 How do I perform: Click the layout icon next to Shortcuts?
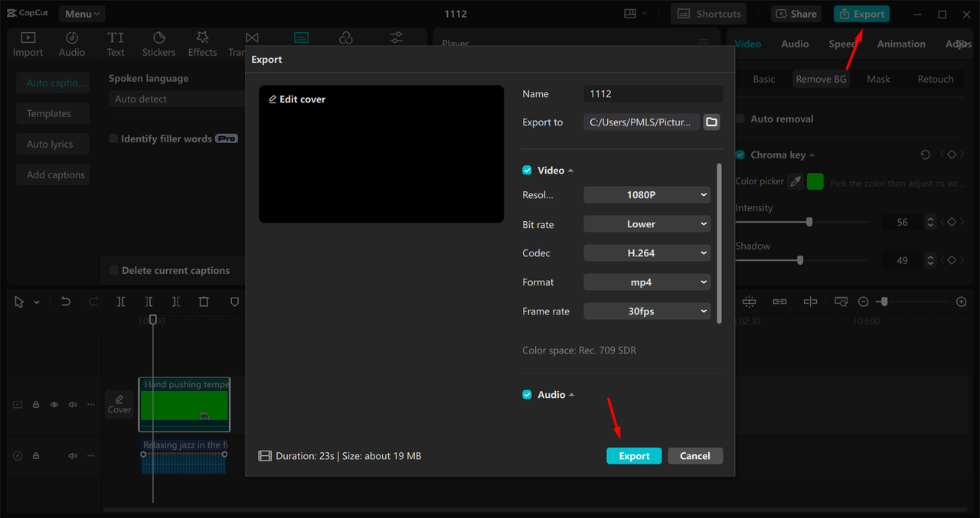pos(630,14)
